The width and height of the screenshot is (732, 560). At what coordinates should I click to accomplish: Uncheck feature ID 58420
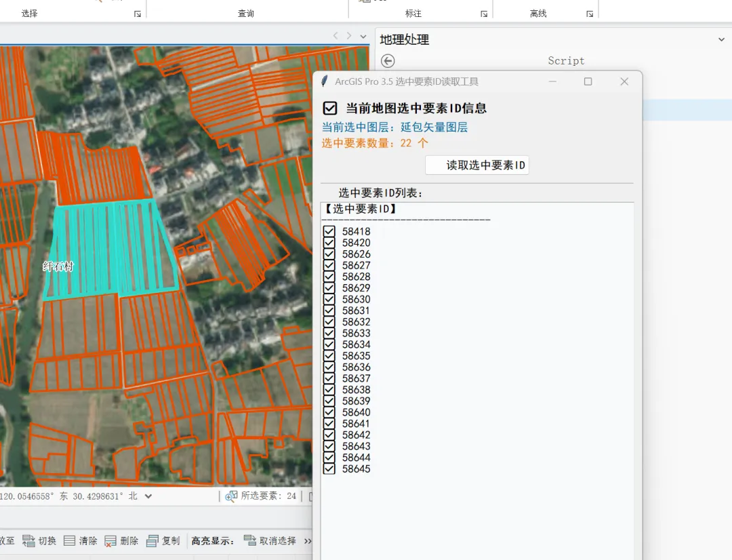pyautogui.click(x=329, y=243)
